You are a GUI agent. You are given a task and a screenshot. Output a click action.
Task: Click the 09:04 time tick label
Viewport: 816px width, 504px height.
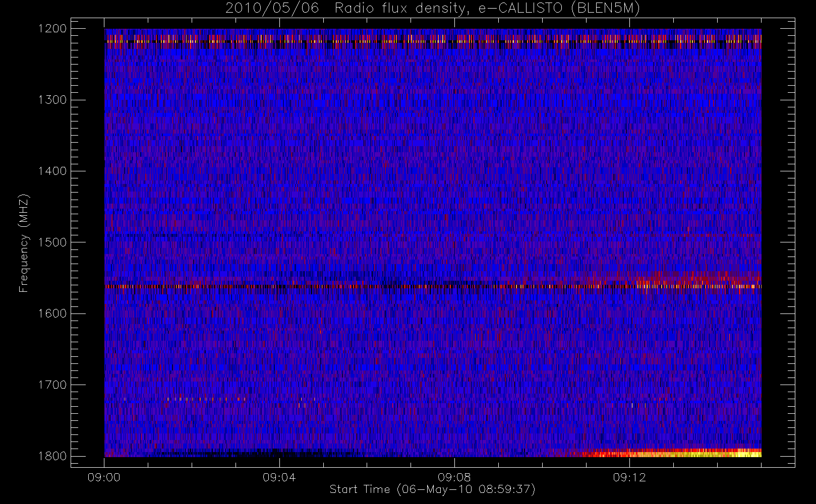click(279, 477)
